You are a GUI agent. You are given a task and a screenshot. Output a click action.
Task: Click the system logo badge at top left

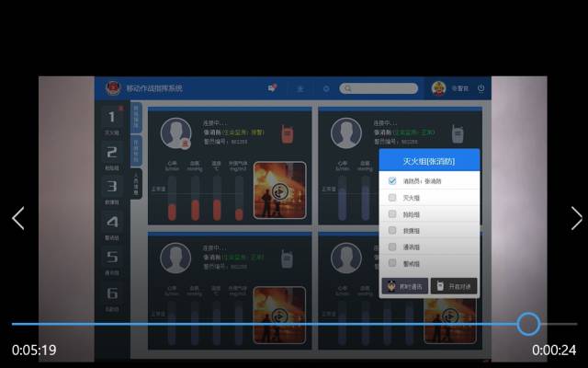[x=111, y=87]
